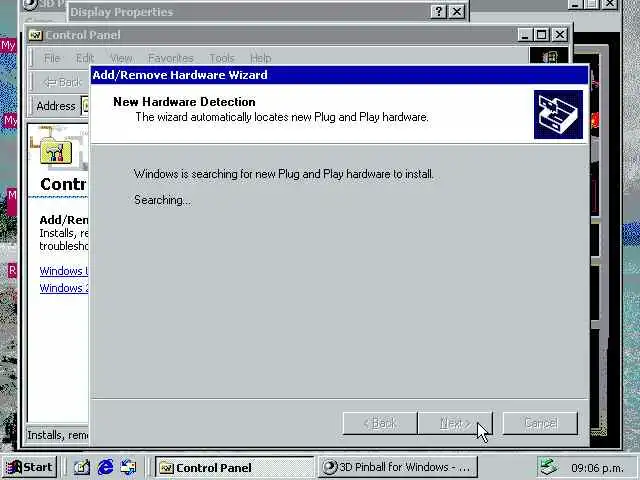This screenshot has width=640, height=480.
Task: Close the Control Panel window
Action: [560, 35]
